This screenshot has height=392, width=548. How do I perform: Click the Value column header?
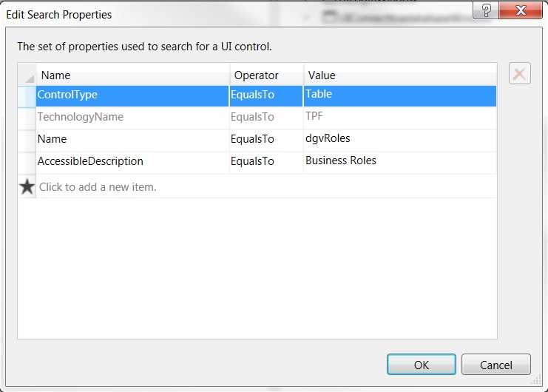[x=399, y=75]
